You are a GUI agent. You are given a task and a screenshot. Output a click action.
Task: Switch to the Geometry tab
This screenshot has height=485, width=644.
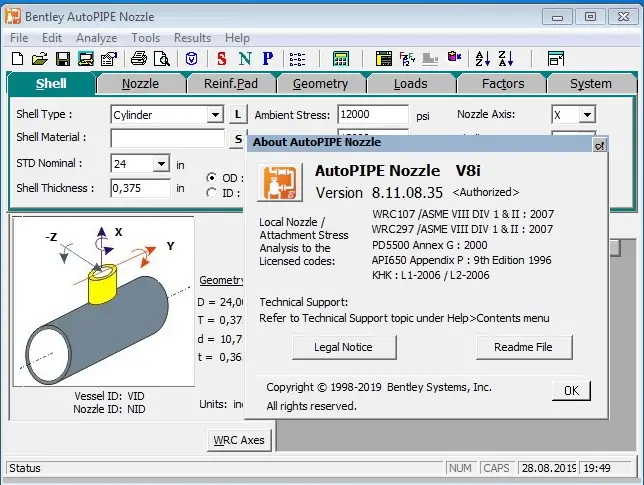click(x=321, y=83)
